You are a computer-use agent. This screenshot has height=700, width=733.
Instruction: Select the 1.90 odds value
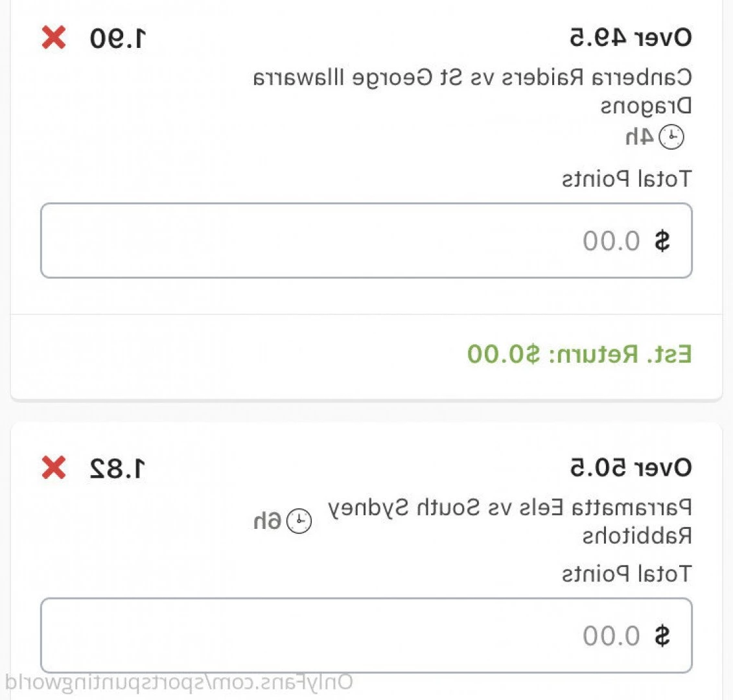point(118,38)
